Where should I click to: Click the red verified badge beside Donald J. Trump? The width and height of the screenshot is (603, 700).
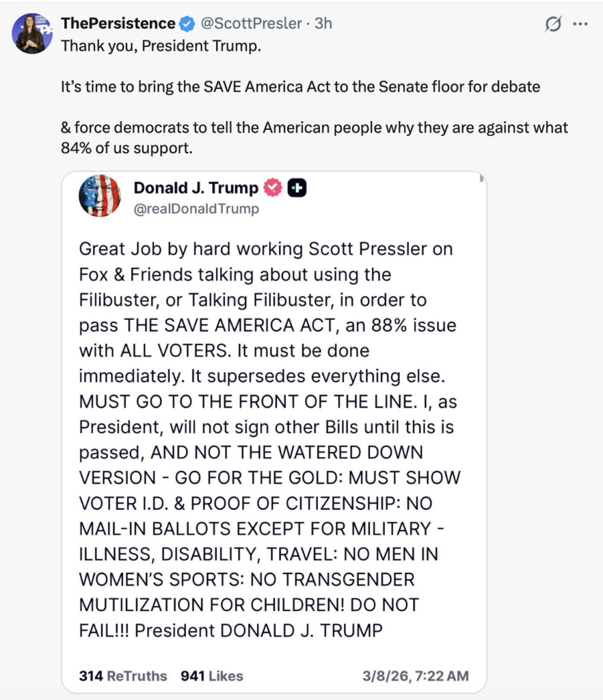(x=273, y=188)
